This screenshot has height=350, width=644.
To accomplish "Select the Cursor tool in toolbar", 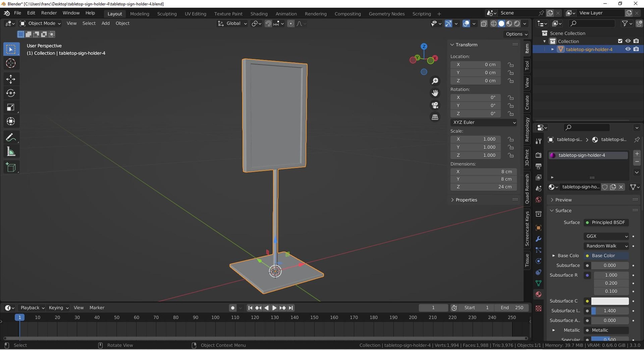I will tap(11, 63).
